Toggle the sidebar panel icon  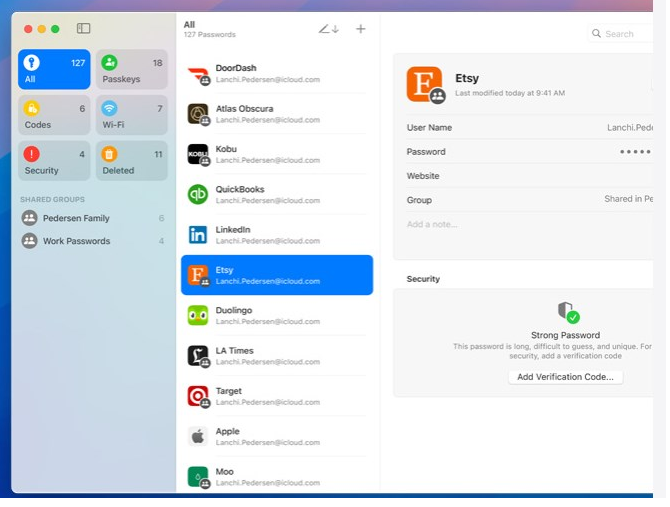click(x=83, y=29)
